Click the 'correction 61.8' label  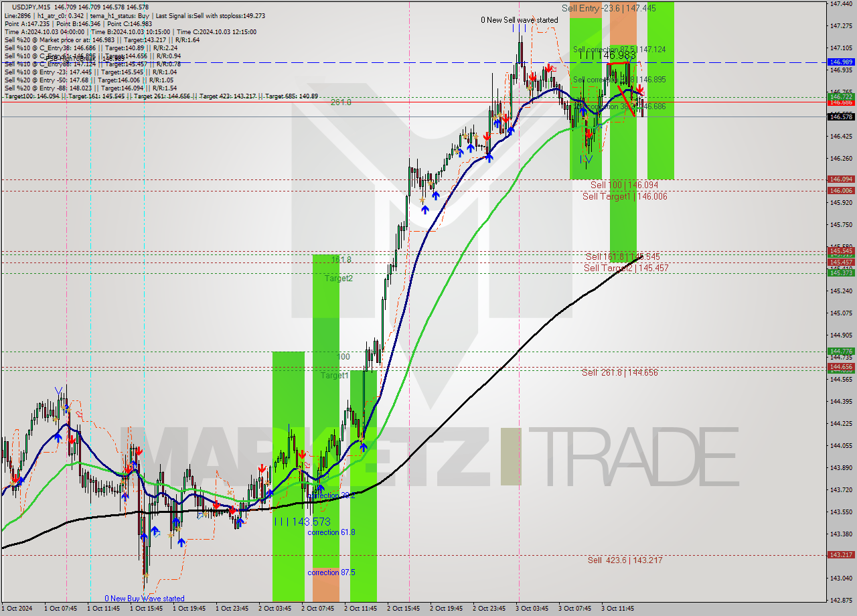click(331, 532)
